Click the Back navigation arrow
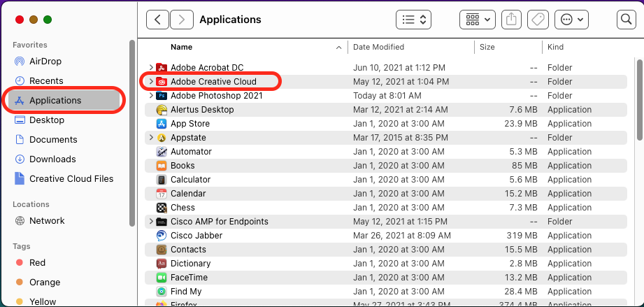Viewport: 644px width, 307px height. pos(157,20)
